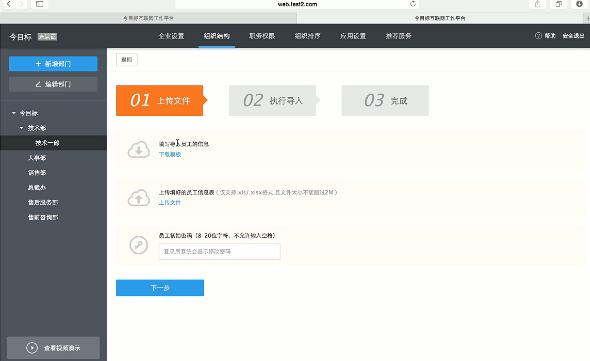Viewport: 590px width, 361px height.
Task: Click the browser address bar
Action: 297,4
